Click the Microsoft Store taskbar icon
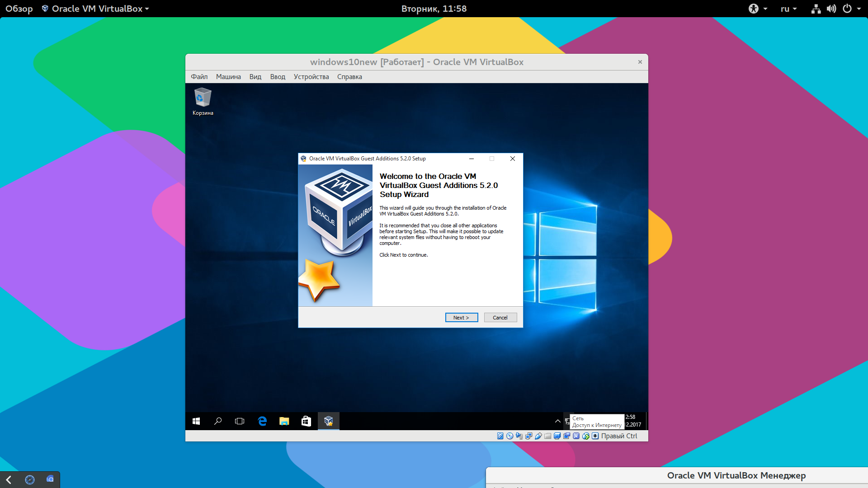868x488 pixels. pyautogui.click(x=307, y=421)
